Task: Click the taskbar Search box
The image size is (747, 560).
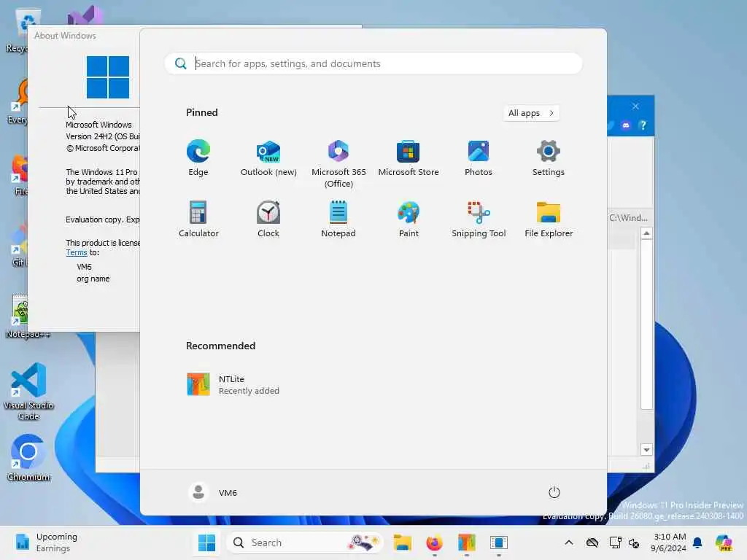Action: [305, 542]
